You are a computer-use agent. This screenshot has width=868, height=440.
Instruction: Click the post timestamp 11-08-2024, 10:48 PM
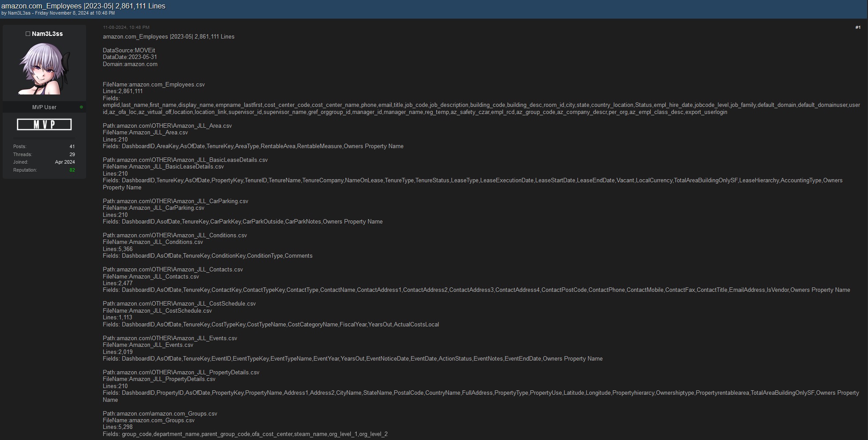pyautogui.click(x=126, y=27)
